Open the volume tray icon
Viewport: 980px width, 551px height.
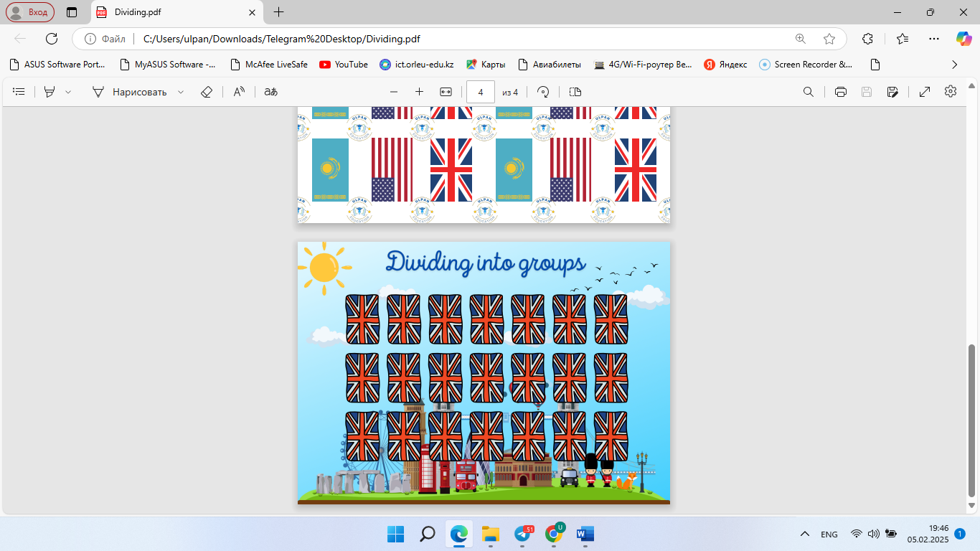pyautogui.click(x=874, y=534)
